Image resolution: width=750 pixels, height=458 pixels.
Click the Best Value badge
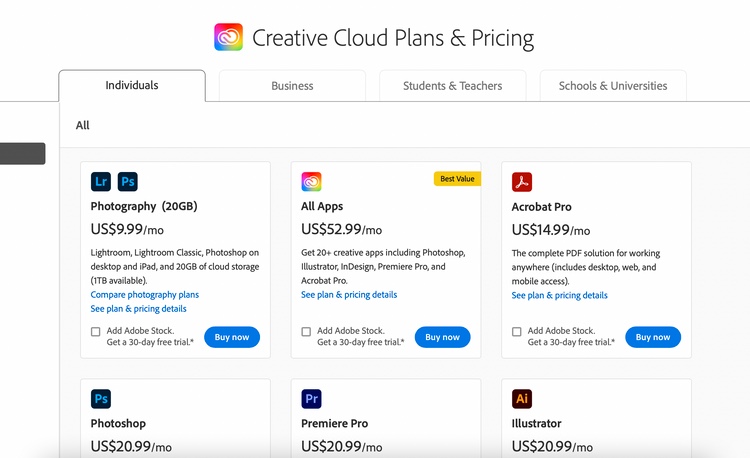pos(457,179)
